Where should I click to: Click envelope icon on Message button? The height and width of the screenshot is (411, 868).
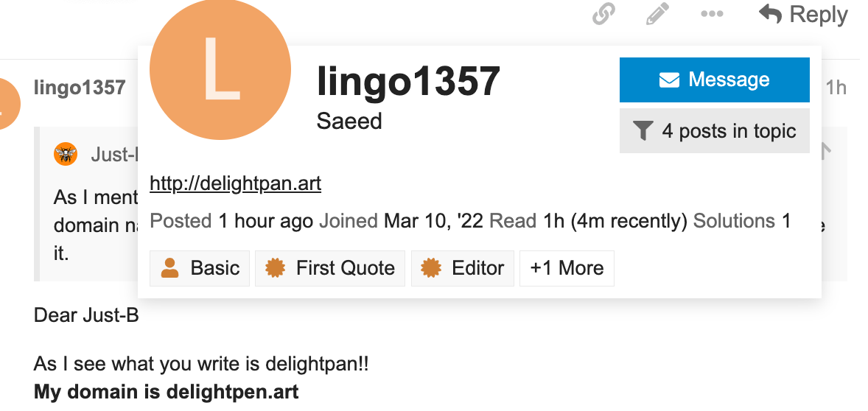tap(669, 80)
